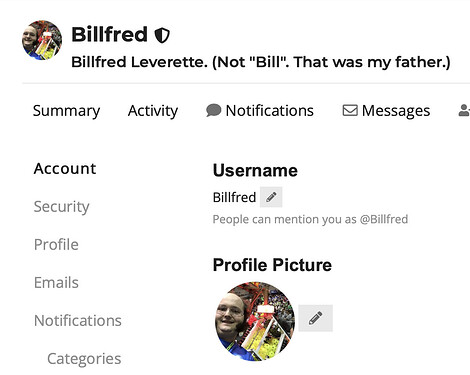The width and height of the screenshot is (470, 375).
Task: Click the moderator shield icon beside Billfred
Action: [x=162, y=35]
